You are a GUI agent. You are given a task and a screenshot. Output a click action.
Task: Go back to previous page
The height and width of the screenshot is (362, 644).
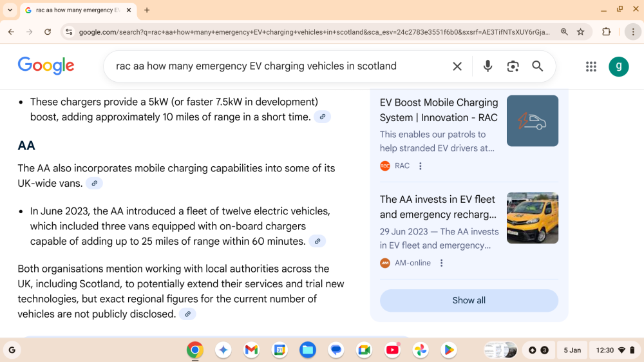point(11,32)
